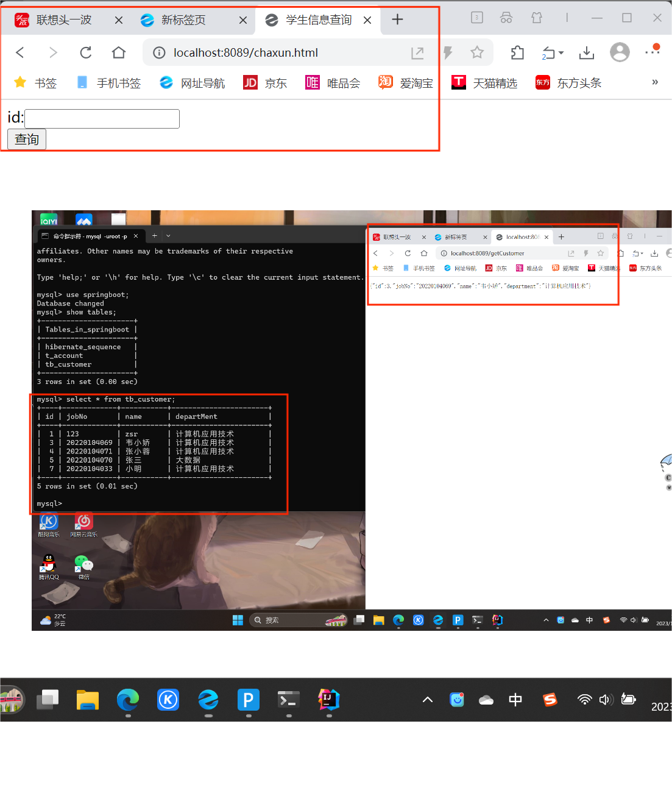Image resolution: width=672 pixels, height=810 pixels.
Task: Click the Windows Start button in embedded taskbar
Action: point(238,620)
